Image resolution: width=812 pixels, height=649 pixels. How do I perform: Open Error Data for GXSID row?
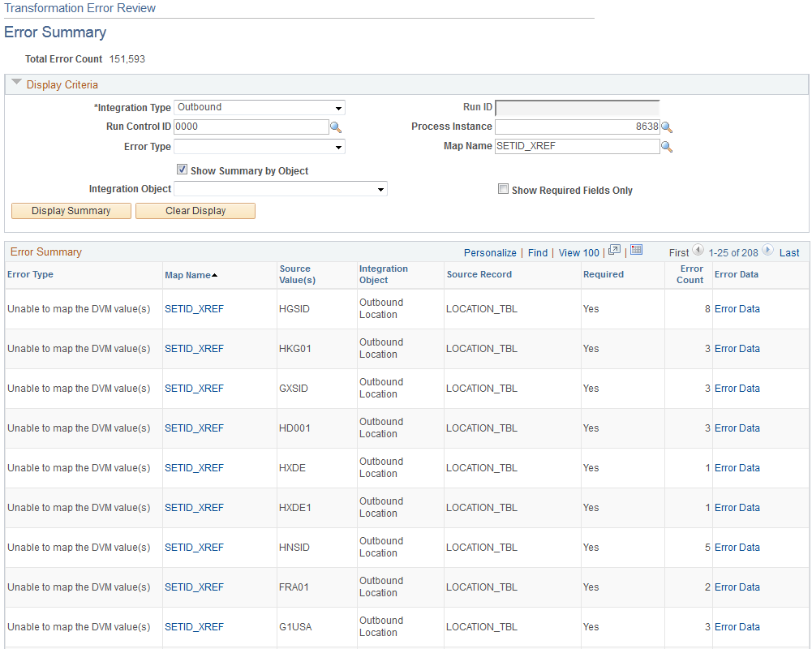[x=737, y=389]
